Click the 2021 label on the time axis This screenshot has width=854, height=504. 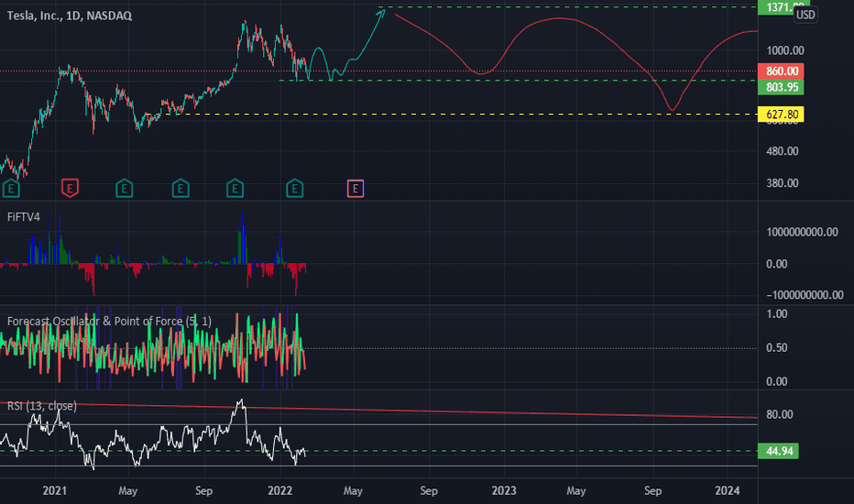click(x=54, y=491)
